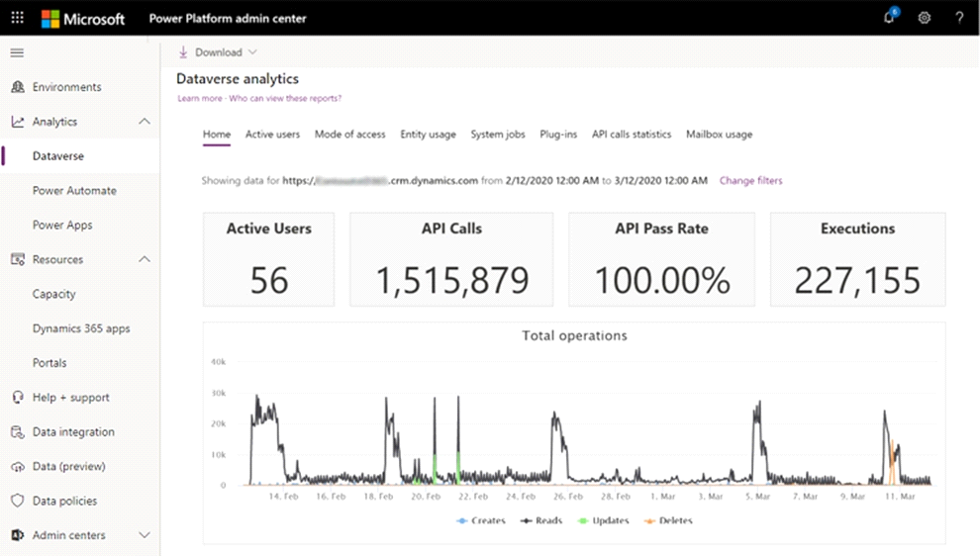
Task: Click the Data (preview) cloud icon
Action: pos(18,467)
